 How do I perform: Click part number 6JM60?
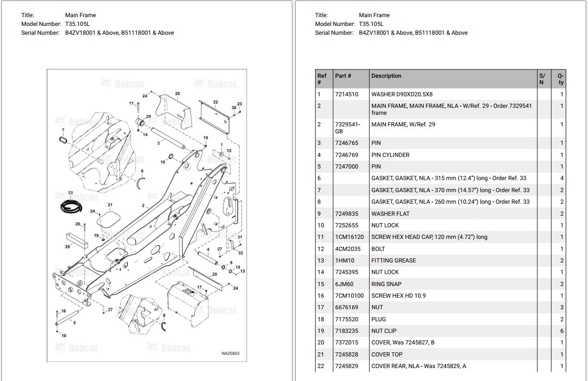pos(344,284)
